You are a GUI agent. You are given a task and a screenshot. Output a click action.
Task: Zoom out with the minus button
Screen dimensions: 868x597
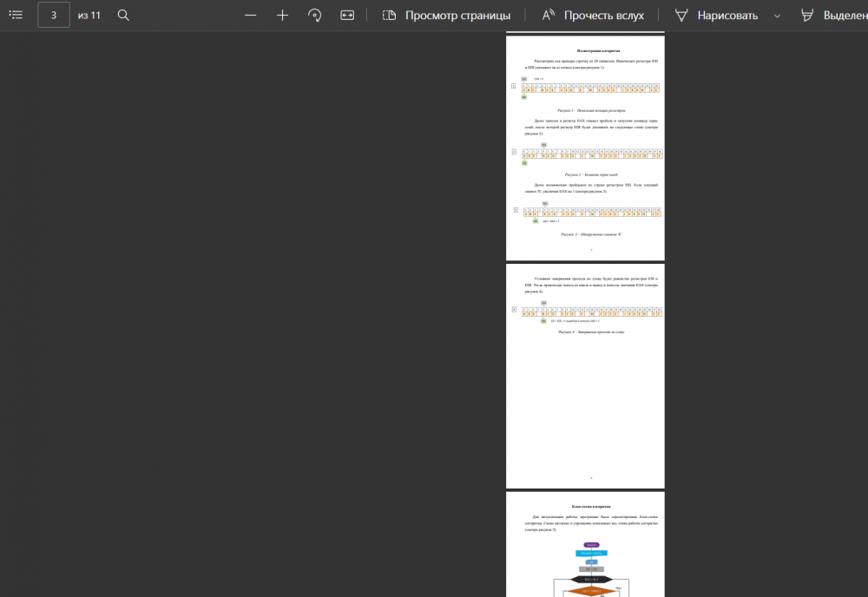tap(251, 15)
